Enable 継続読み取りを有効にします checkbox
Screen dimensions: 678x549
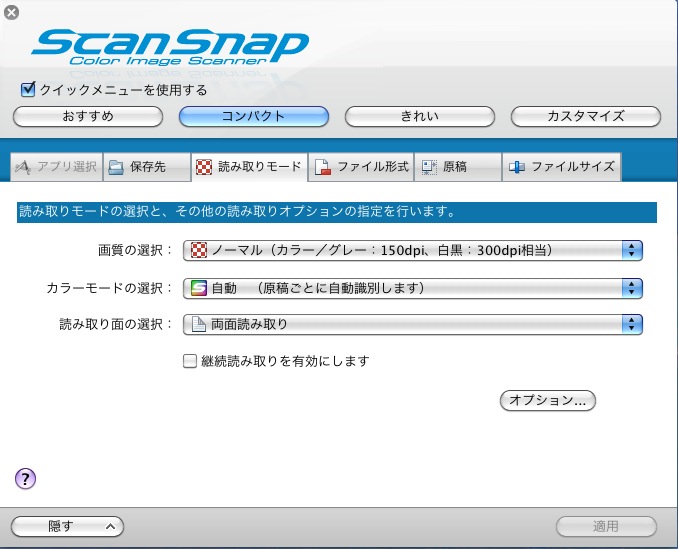click(190, 361)
